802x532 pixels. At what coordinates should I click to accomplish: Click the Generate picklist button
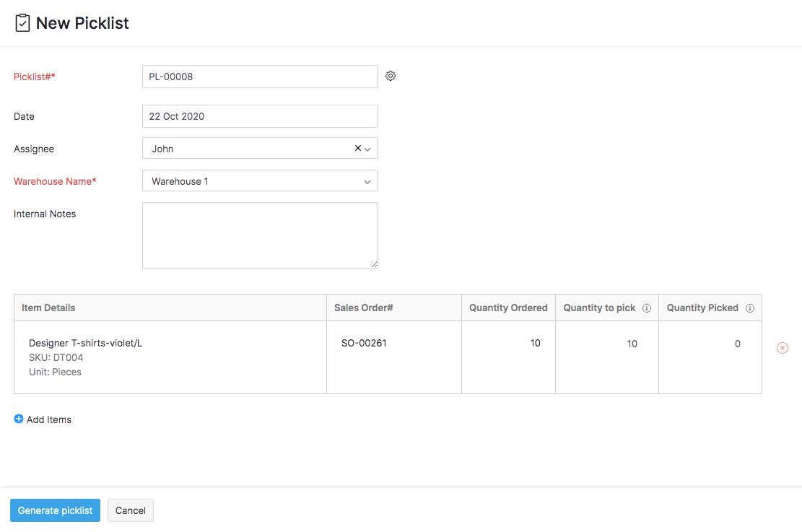point(55,510)
